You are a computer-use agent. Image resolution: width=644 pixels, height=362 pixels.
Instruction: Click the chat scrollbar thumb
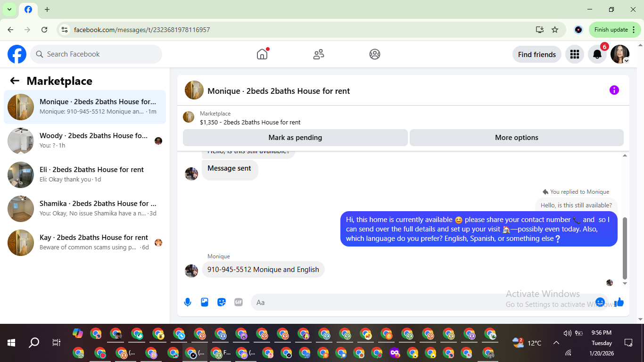pos(625,248)
